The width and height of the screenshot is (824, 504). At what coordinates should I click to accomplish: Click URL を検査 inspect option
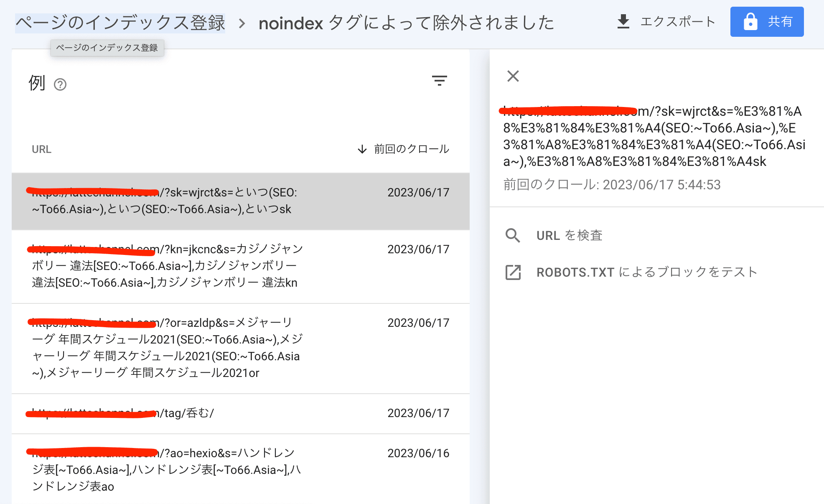click(x=570, y=235)
